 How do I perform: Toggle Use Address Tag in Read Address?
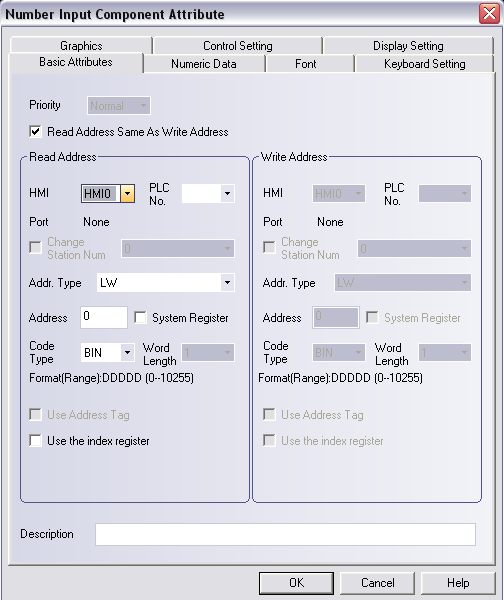click(35, 414)
